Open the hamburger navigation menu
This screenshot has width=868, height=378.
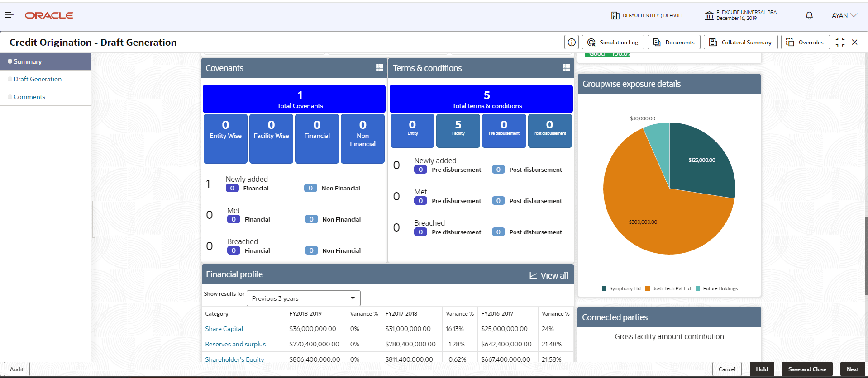9,15
